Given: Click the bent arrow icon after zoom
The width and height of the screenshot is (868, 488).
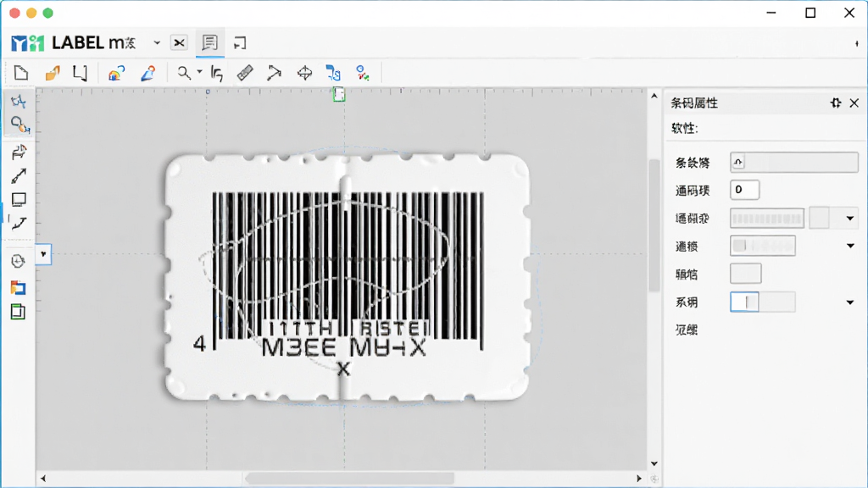Looking at the screenshot, I should 217,74.
